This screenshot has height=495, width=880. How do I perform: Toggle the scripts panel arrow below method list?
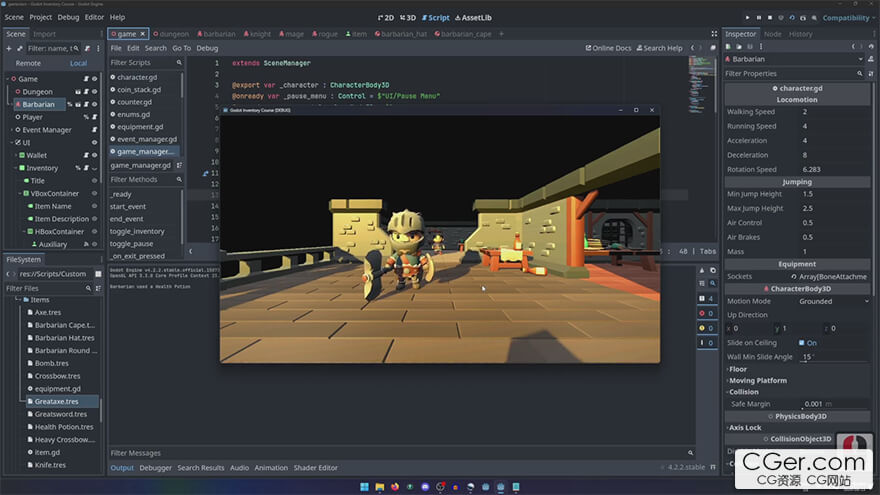[x=190, y=251]
